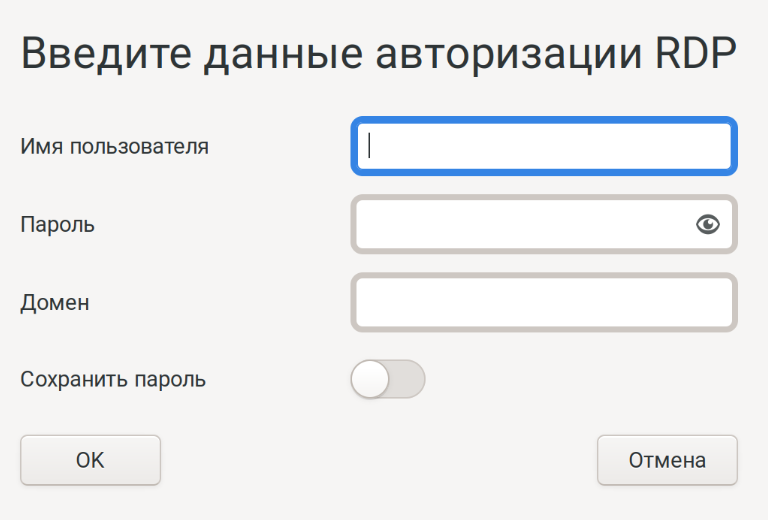Cancel the RDP authorization dialog
This screenshot has width=768, height=520.
click(667, 460)
